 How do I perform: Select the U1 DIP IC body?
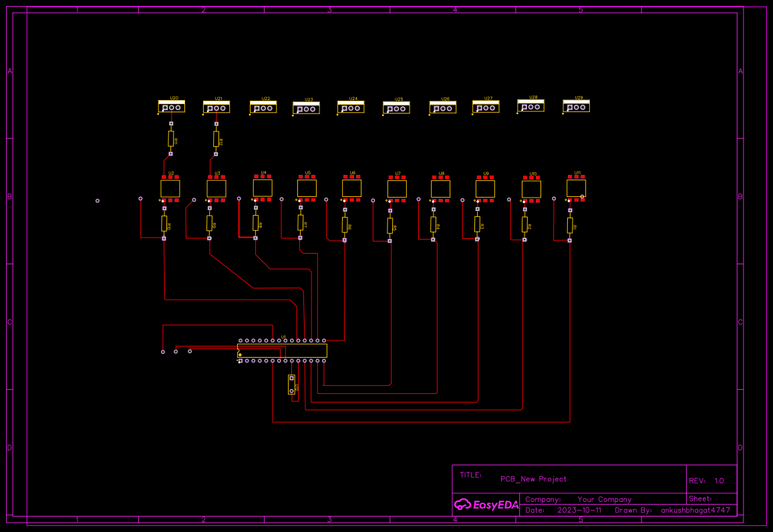282,350
